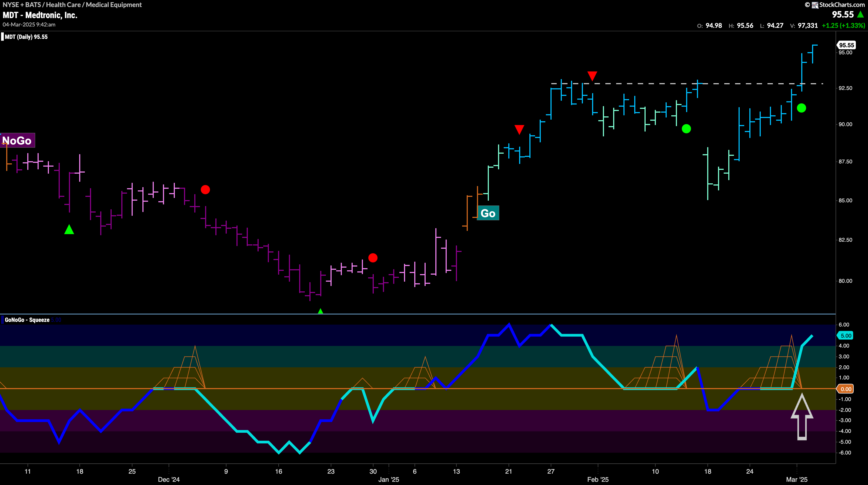Click the 92.50 price axis label

tap(845, 88)
